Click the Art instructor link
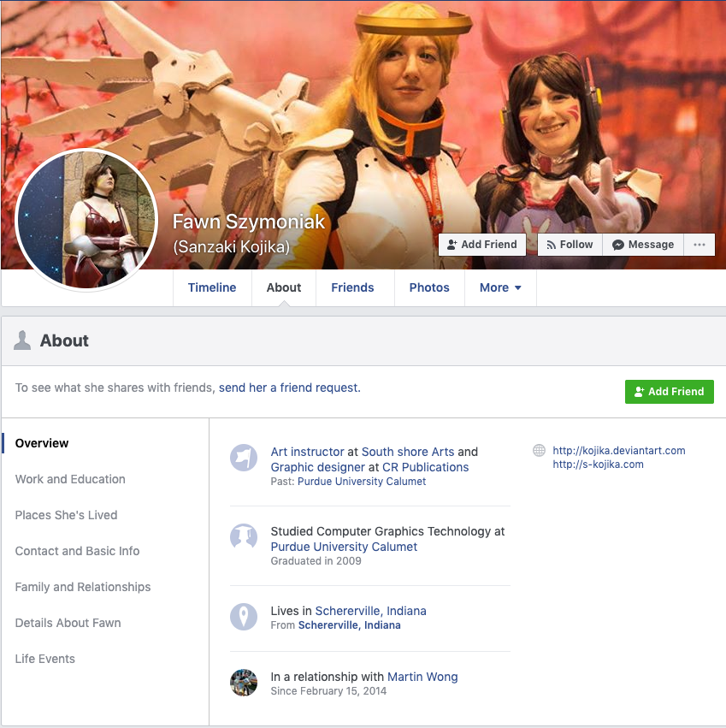The image size is (726, 728). click(x=307, y=452)
